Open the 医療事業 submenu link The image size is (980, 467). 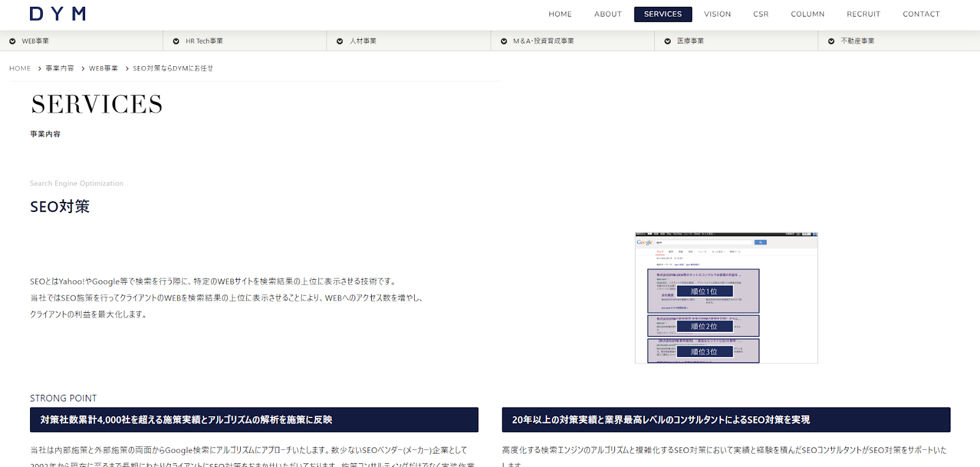(x=690, y=41)
